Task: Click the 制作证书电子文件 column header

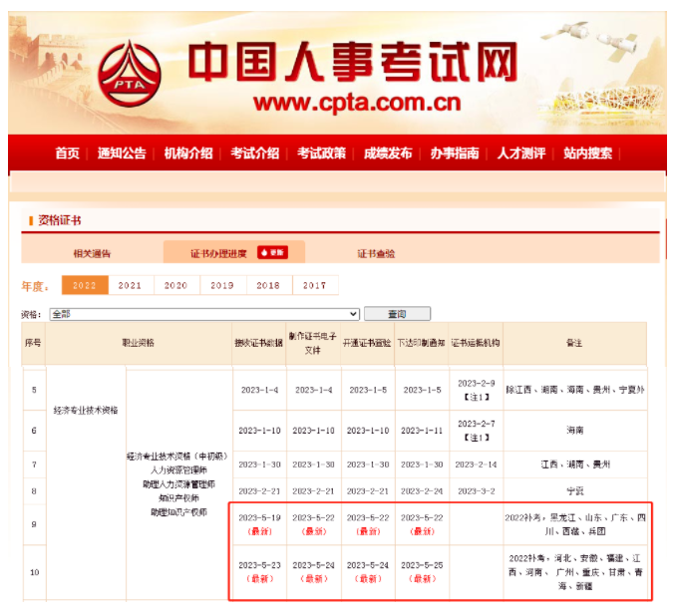Action: click(313, 343)
